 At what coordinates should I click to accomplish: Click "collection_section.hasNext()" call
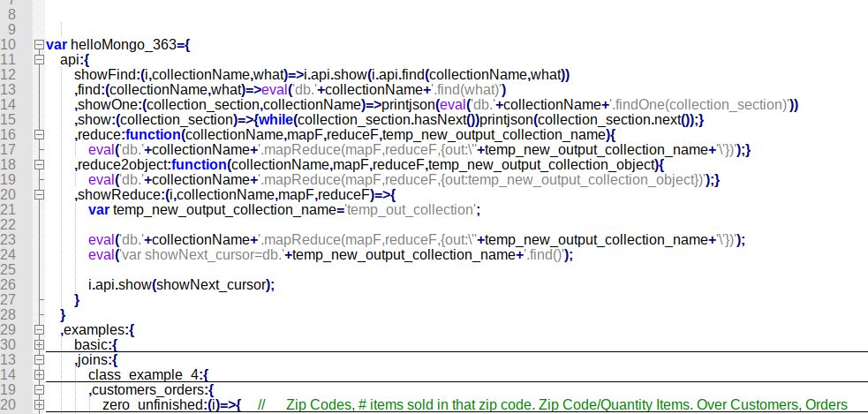pos(388,119)
